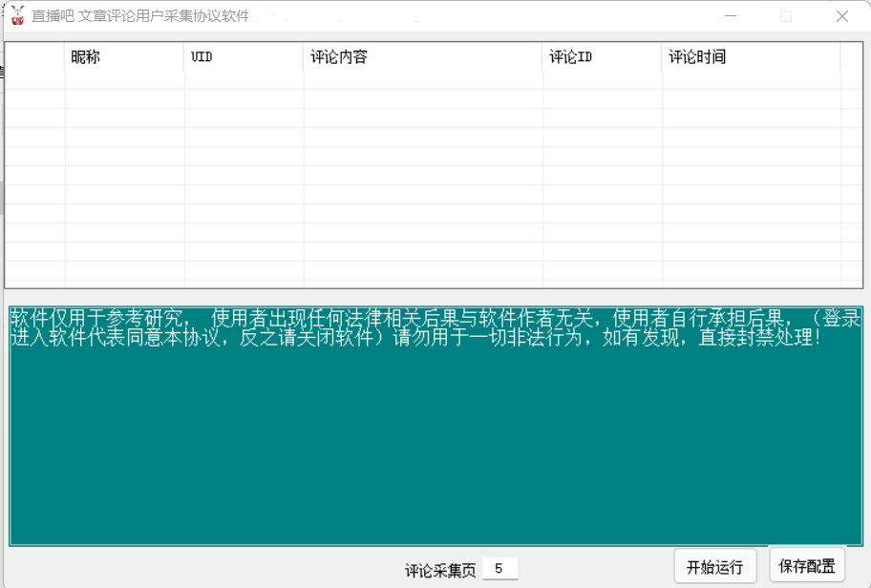Click the UID column header
871x588 pixels.
244,57
